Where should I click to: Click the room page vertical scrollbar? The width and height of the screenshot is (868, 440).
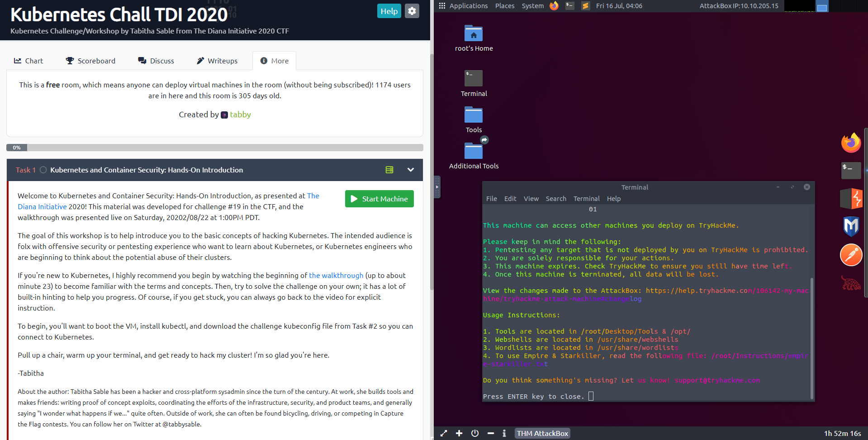point(432,172)
